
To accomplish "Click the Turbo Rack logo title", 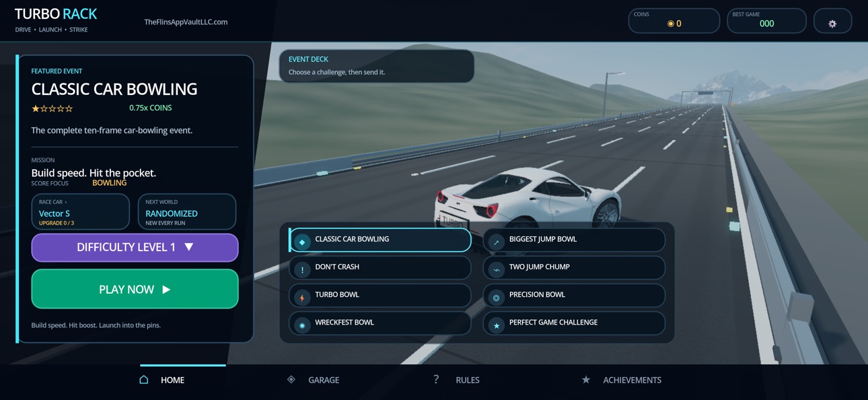I will pos(56,13).
